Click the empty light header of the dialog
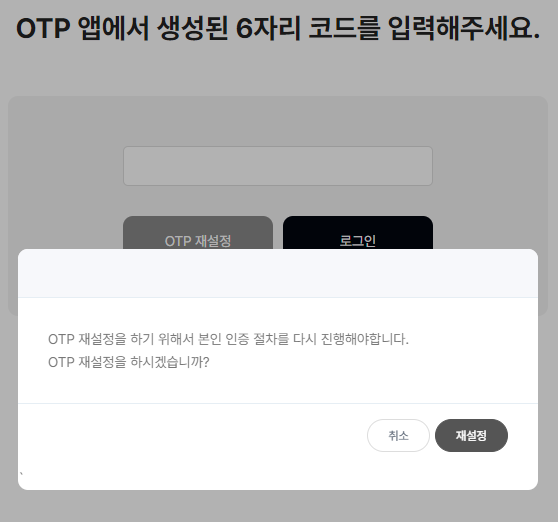 pyautogui.click(x=278, y=273)
